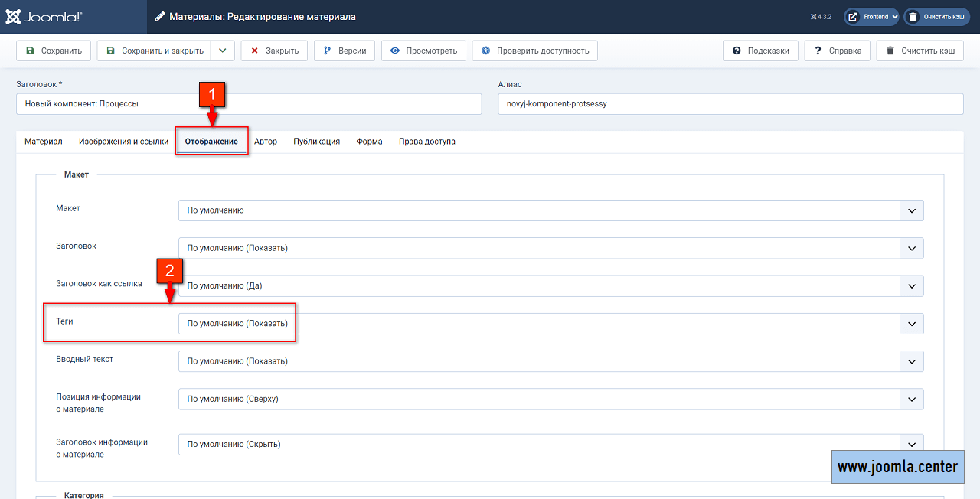Open the Frontend dropdown in the header

pos(871,16)
